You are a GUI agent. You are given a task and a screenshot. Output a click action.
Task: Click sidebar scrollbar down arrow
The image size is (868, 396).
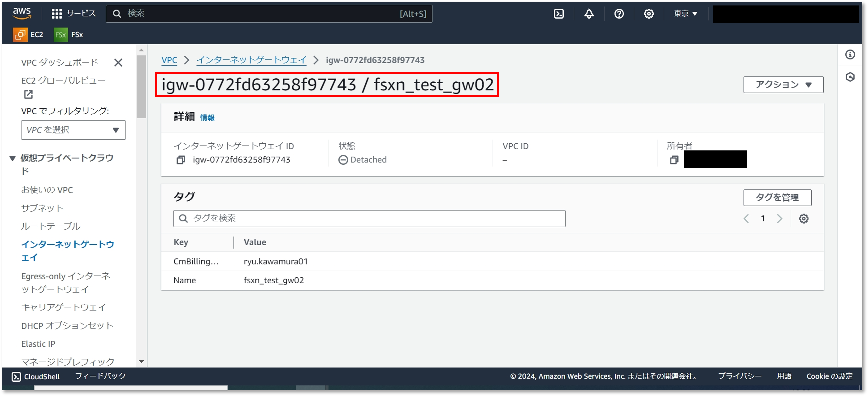click(141, 362)
